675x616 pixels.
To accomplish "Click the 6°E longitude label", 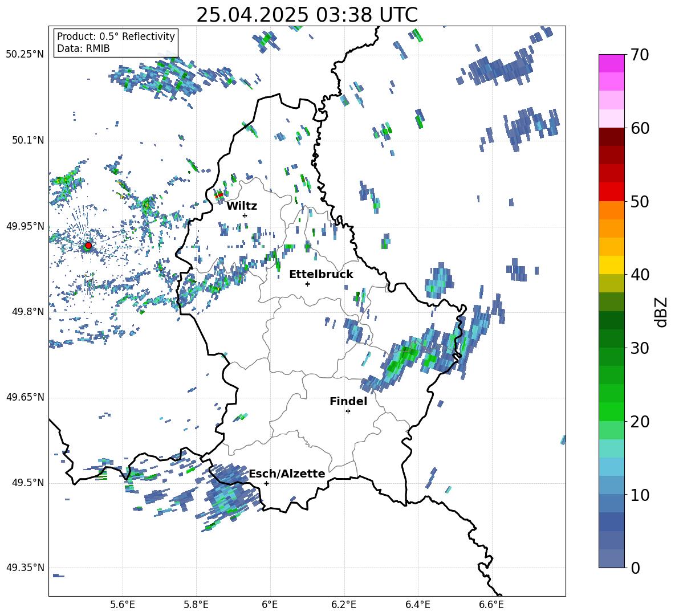I will point(270,605).
